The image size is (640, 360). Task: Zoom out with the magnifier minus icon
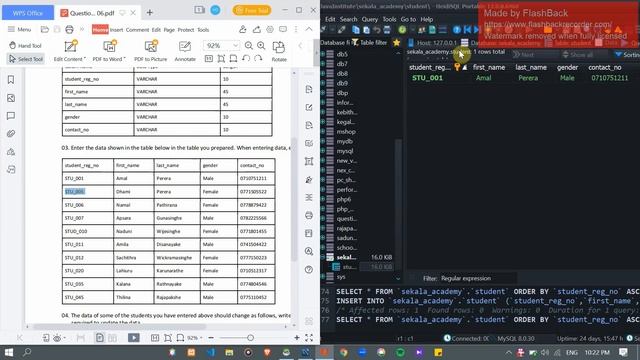[x=249, y=45]
